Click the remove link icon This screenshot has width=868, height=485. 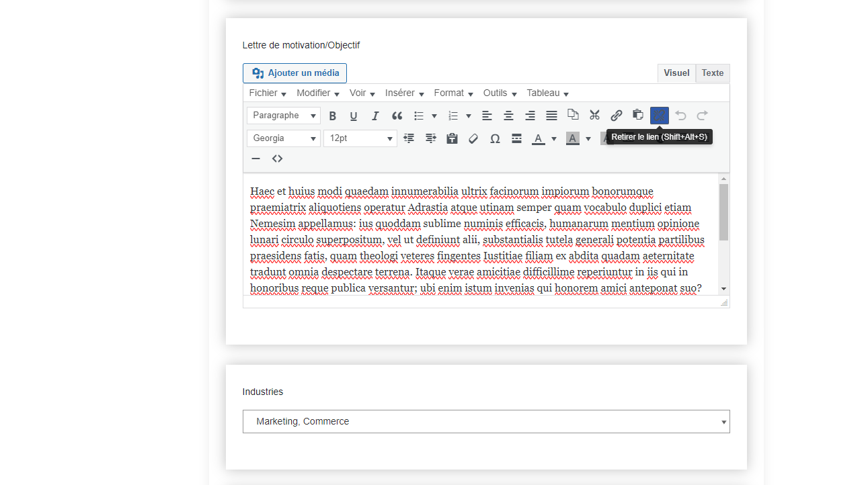tap(659, 116)
